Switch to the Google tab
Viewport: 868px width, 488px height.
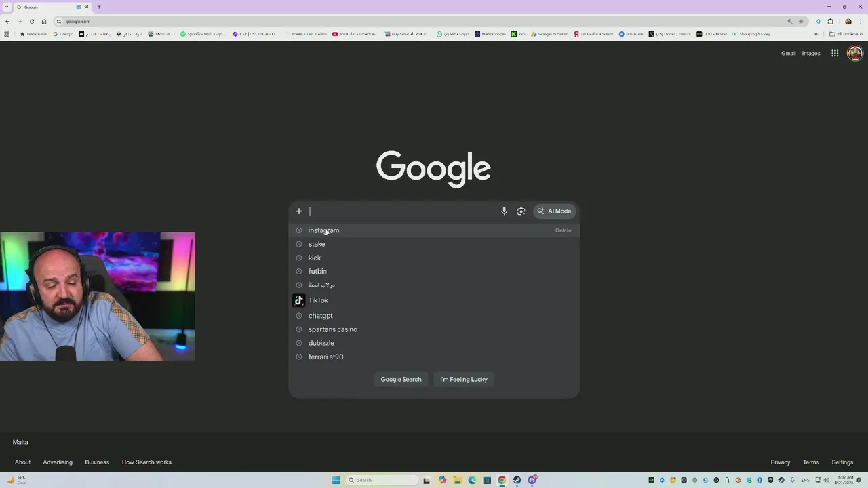click(53, 7)
